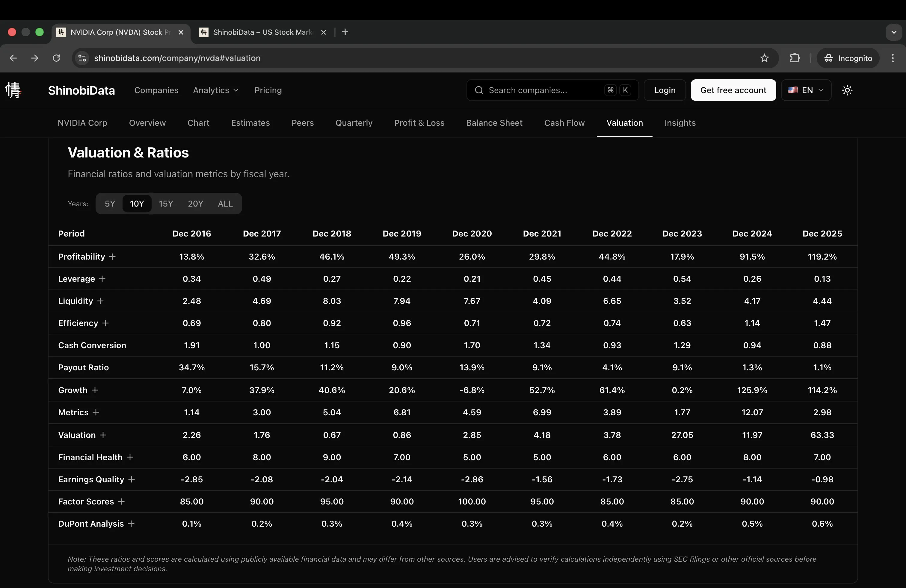Switch to the Overview tab
The image size is (906, 588).
point(147,123)
